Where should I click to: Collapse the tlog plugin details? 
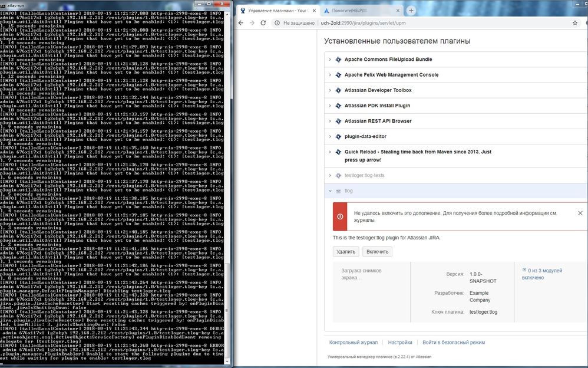[330, 190]
